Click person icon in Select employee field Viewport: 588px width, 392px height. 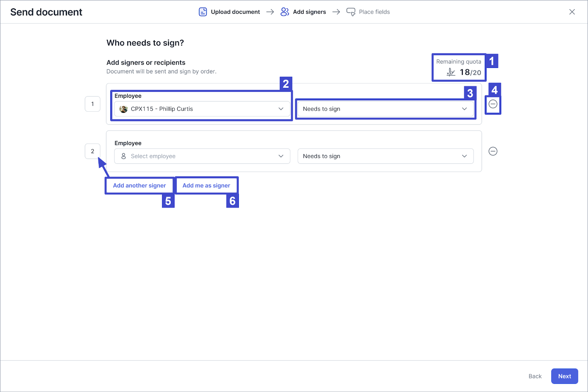pyautogui.click(x=123, y=156)
